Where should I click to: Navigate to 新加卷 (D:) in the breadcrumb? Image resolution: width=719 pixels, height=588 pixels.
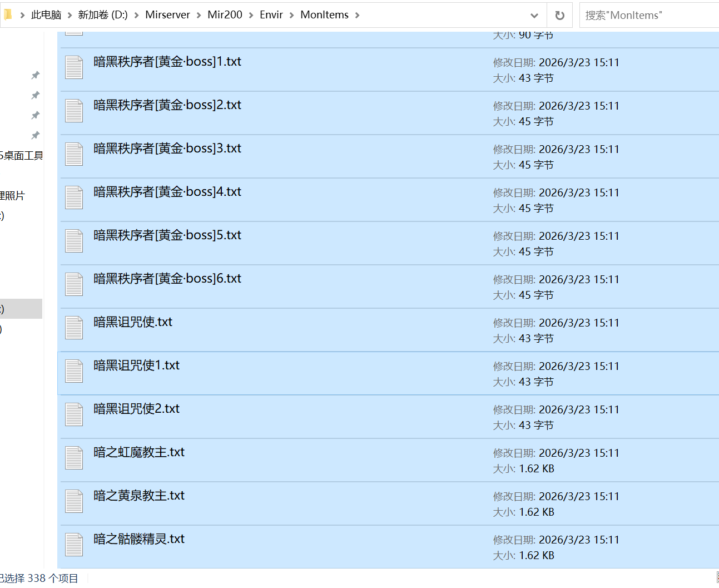pyautogui.click(x=103, y=15)
